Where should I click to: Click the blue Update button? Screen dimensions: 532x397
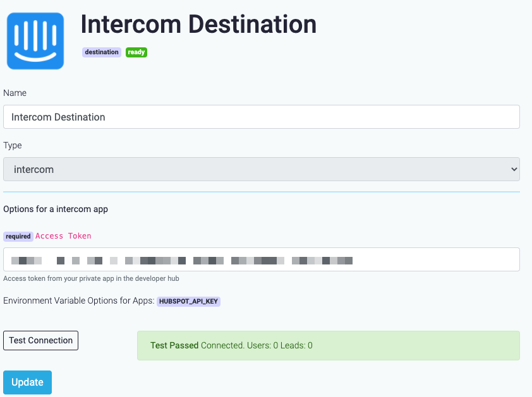tap(27, 382)
